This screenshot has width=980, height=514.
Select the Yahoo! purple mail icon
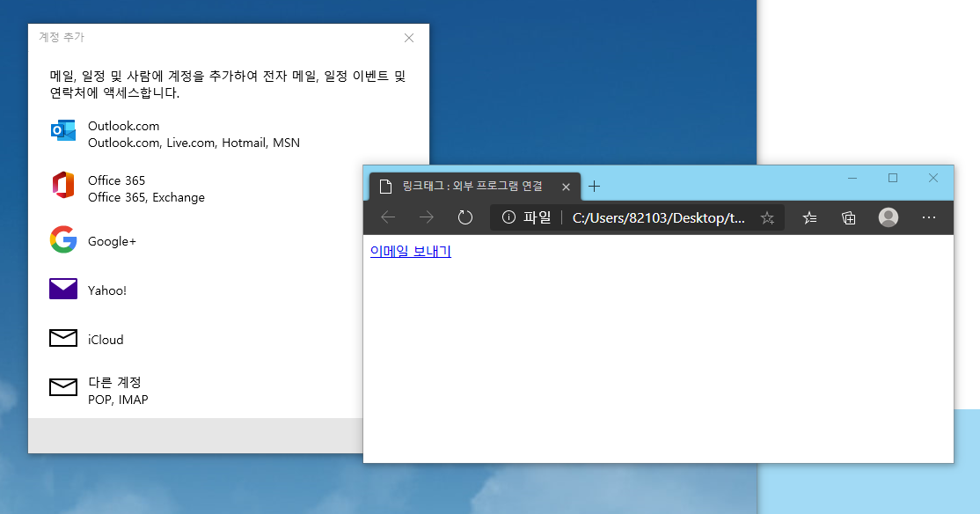(63, 289)
